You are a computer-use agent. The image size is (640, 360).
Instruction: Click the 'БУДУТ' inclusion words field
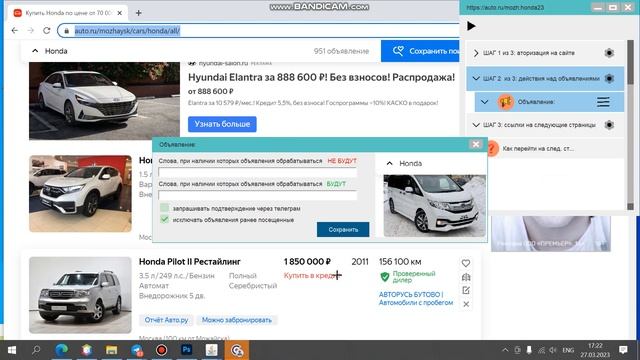[x=258, y=195]
